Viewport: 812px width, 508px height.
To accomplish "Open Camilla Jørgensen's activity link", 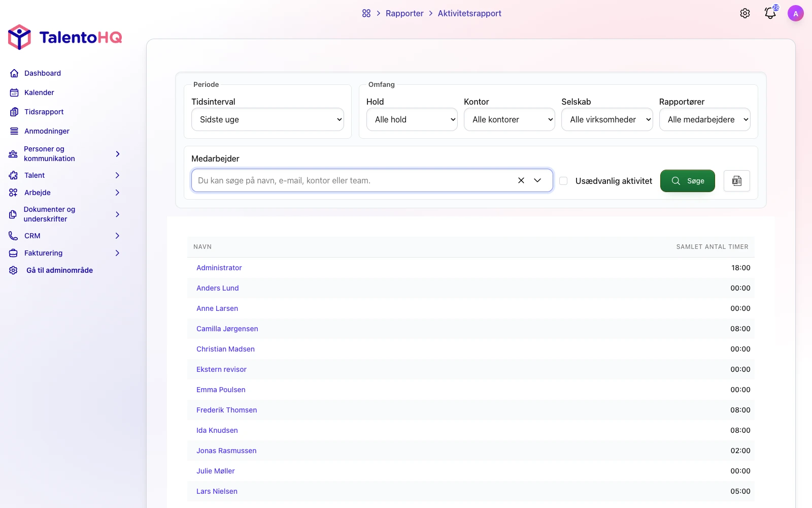I will click(227, 329).
